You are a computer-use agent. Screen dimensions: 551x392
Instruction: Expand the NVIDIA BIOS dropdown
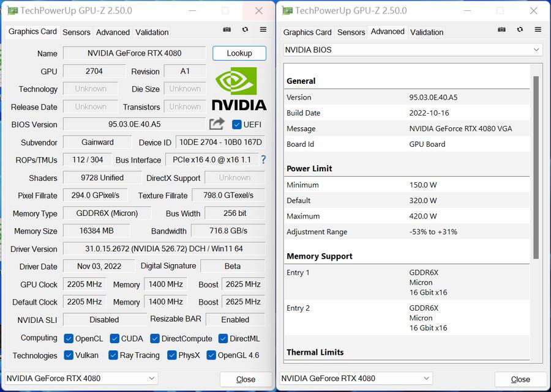[x=413, y=50]
